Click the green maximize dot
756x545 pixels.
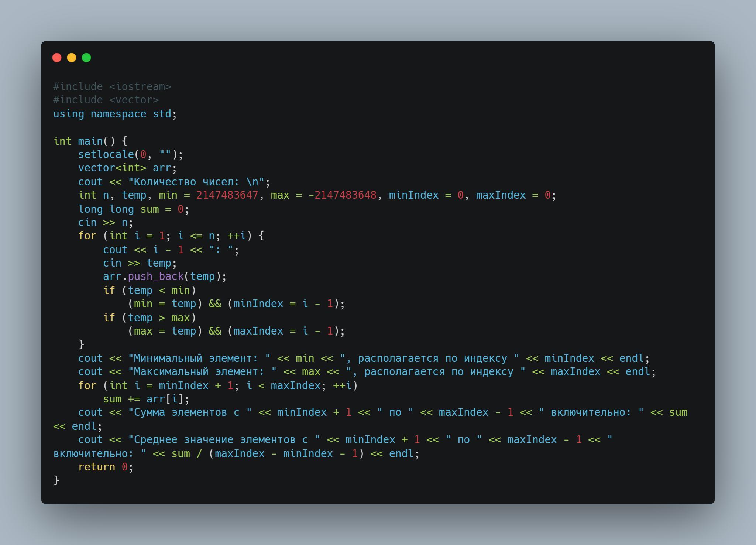click(x=86, y=58)
